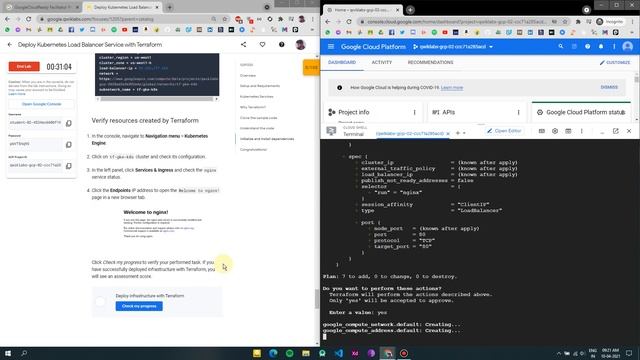
Task: Favorite the lab with the heart icon
Action: [x=262, y=44]
